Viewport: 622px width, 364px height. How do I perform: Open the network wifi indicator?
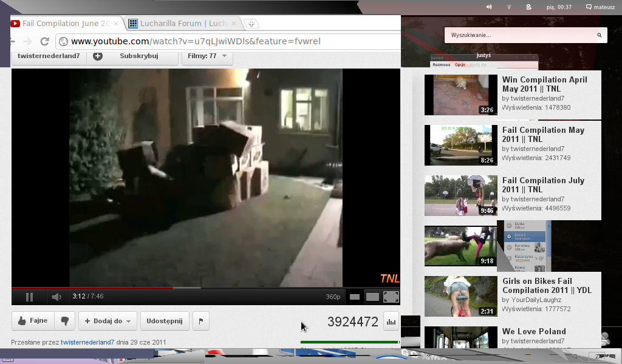click(509, 7)
